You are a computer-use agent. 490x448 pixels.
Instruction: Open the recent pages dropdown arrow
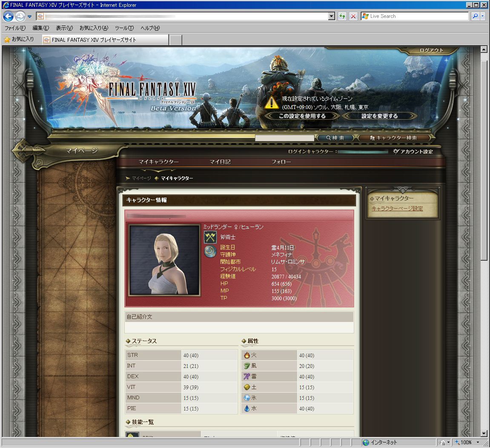[x=29, y=16]
